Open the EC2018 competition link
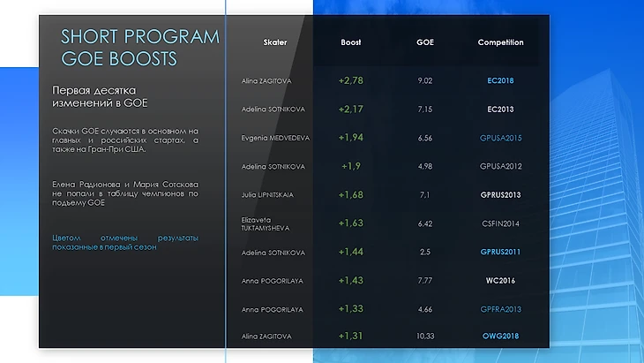644x363 pixels. (500, 80)
